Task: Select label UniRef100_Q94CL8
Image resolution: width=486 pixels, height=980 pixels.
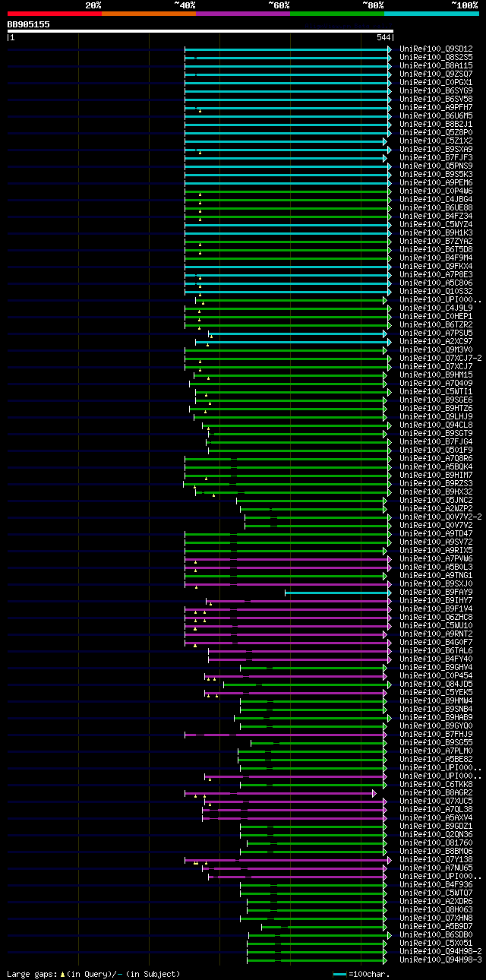Action: click(436, 425)
